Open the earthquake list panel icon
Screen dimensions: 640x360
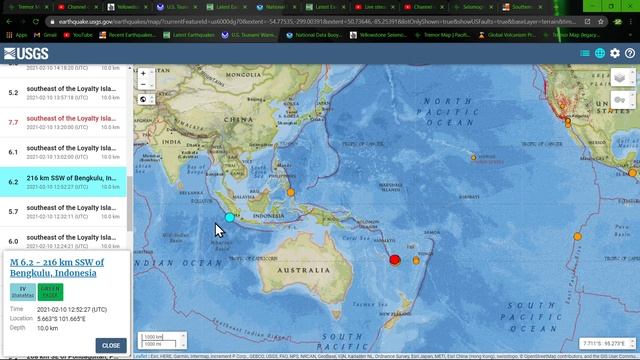(584, 53)
